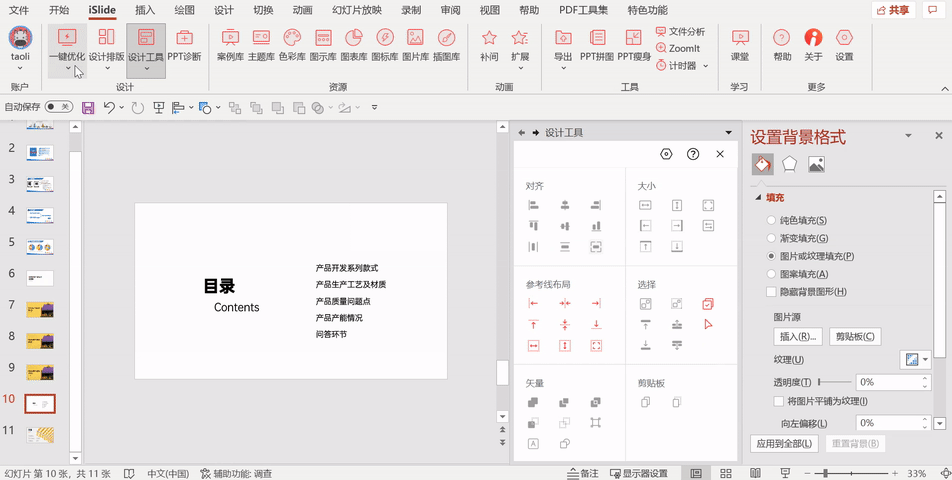Screen dimensions: 952x480
Task: Open the PPT瘦身 tool
Action: [634, 45]
